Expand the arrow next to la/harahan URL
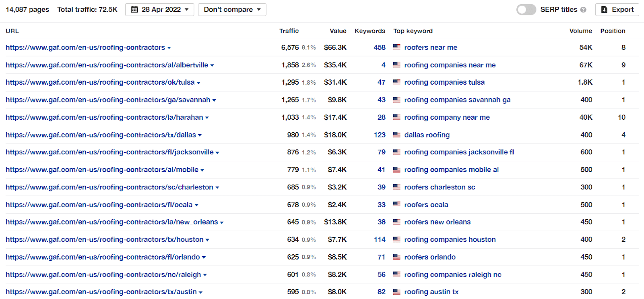 click(207, 118)
